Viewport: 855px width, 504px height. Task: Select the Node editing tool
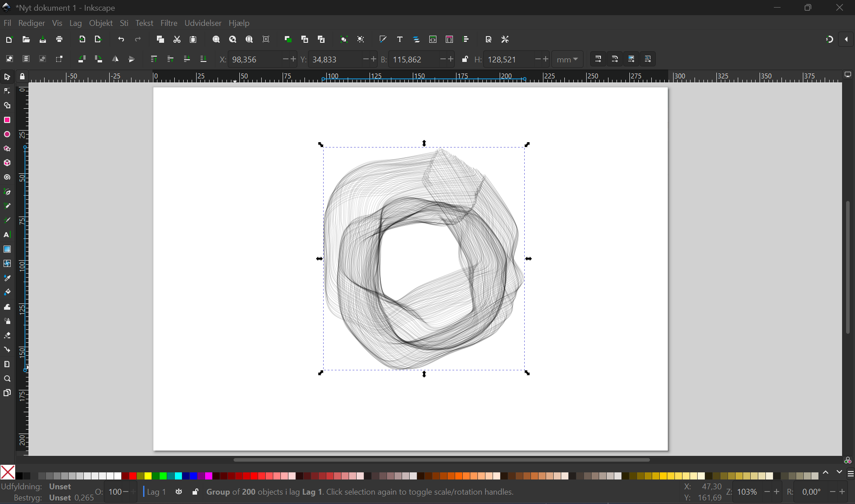click(x=7, y=91)
